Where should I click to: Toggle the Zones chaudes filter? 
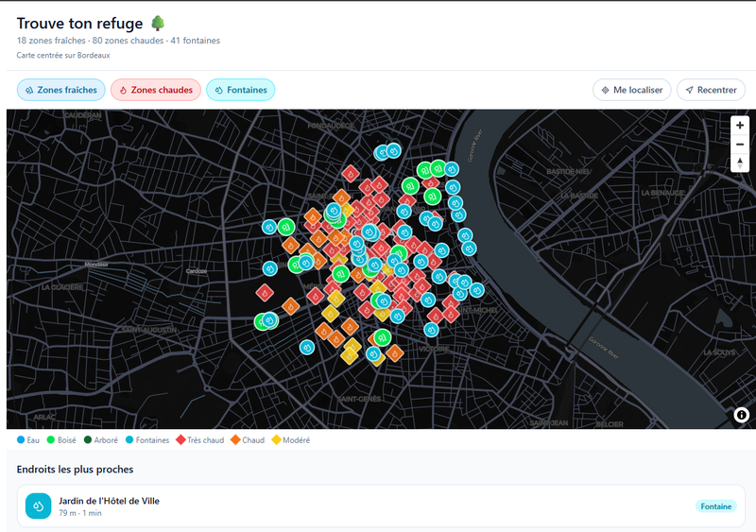(156, 90)
